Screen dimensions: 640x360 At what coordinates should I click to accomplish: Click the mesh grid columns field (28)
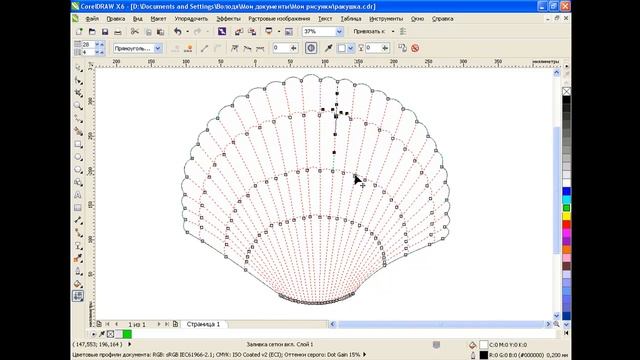(x=89, y=44)
